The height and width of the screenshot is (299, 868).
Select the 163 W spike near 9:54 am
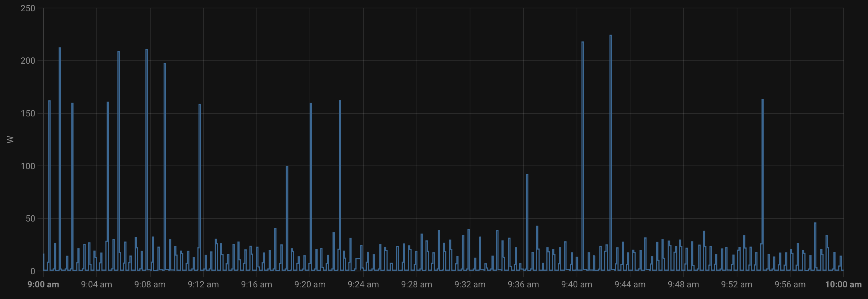tap(763, 185)
